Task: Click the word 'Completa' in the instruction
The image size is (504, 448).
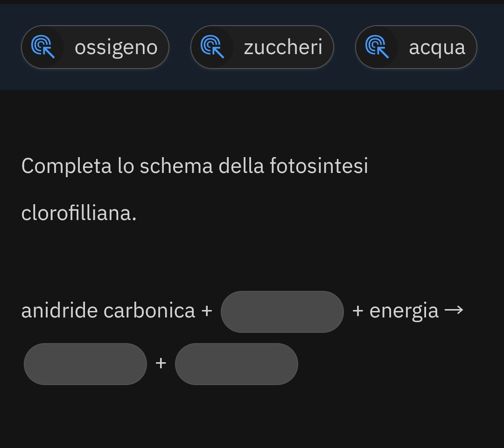Action: [66, 166]
